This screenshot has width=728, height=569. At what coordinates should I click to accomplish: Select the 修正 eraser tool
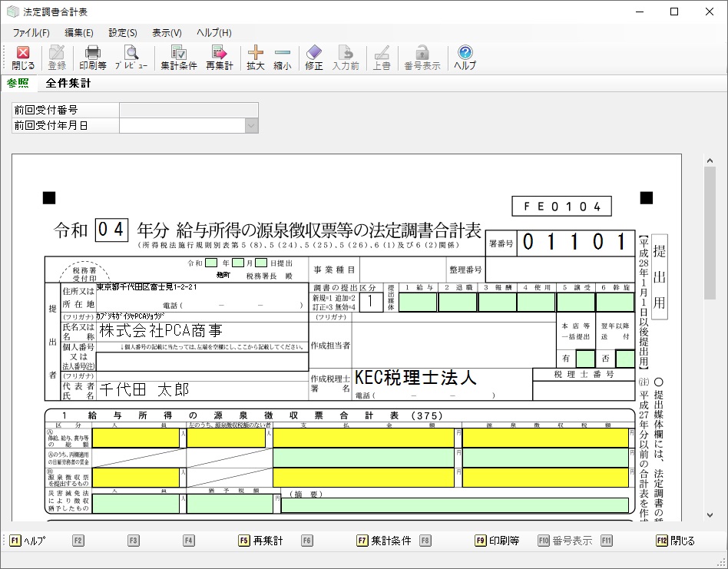tap(313, 58)
